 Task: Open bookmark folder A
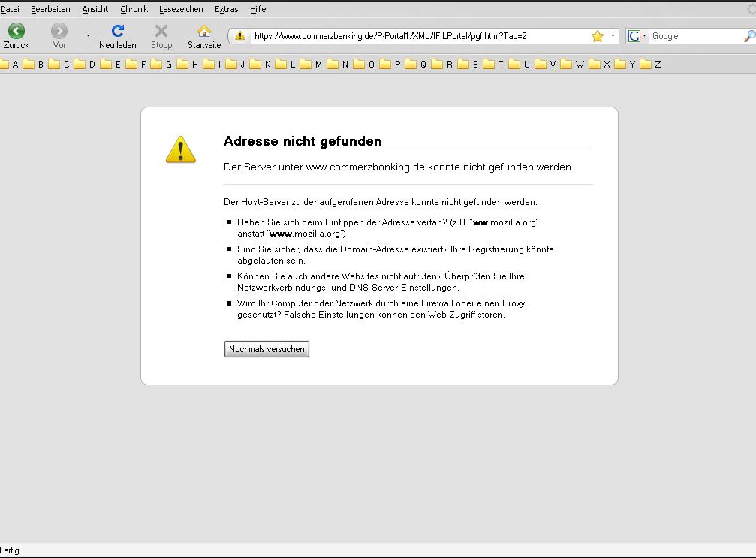9,64
